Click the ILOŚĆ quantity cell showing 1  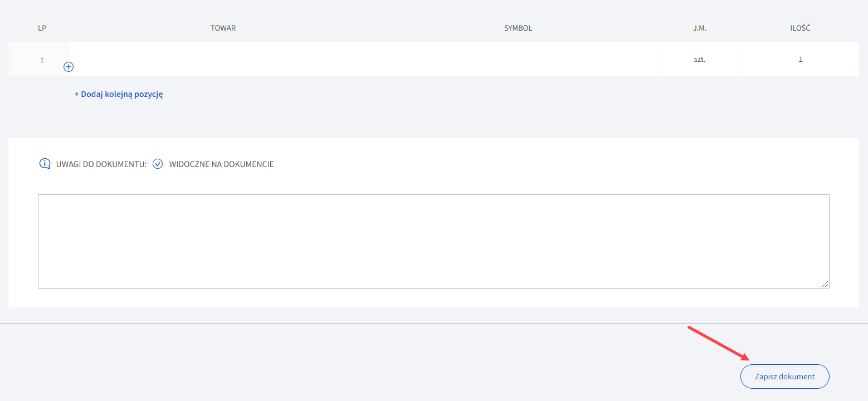pyautogui.click(x=800, y=59)
